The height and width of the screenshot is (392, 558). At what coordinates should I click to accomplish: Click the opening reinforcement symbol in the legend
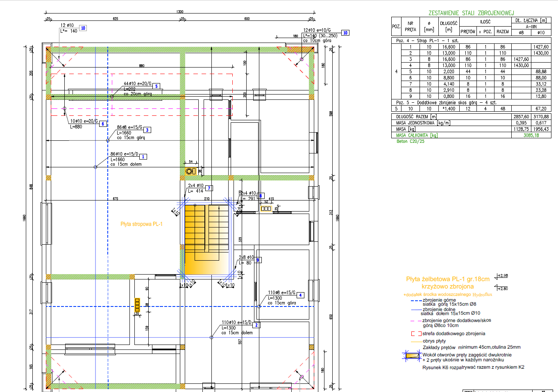point(412,356)
